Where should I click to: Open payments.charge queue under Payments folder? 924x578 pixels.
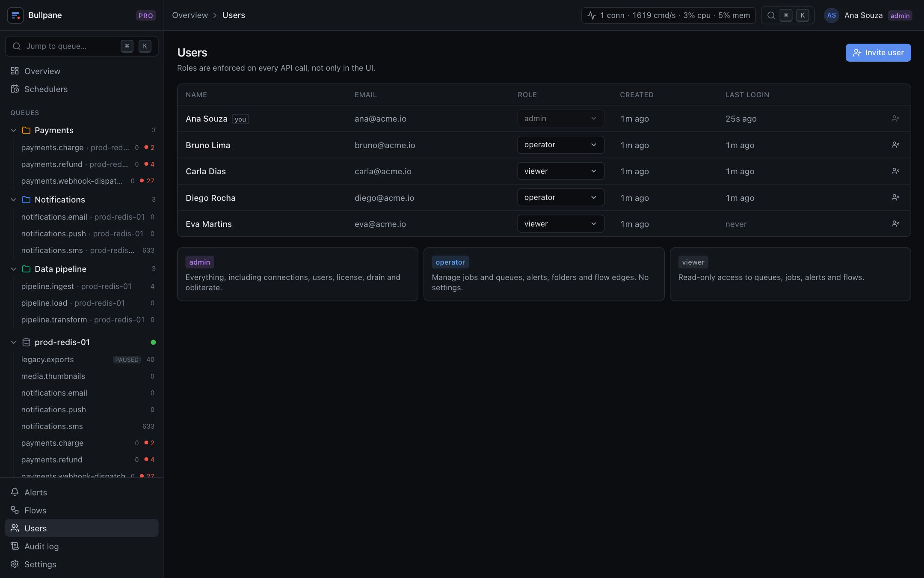tap(87, 147)
